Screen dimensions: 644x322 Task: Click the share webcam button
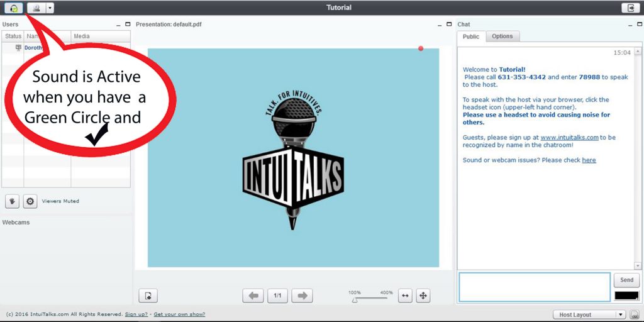(36, 8)
